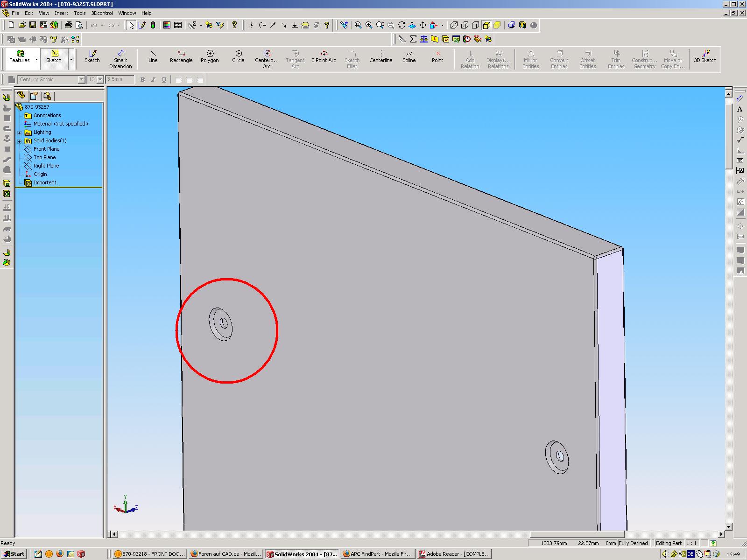The width and height of the screenshot is (747, 560).
Task: Activate the Pan view tool
Action: tap(423, 25)
